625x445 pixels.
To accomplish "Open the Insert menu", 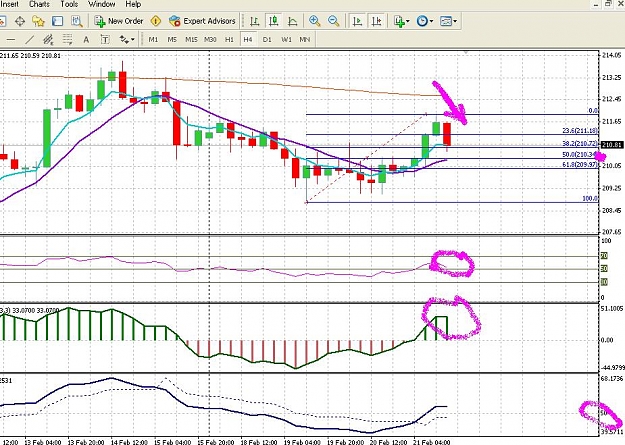I will tap(9, 4).
